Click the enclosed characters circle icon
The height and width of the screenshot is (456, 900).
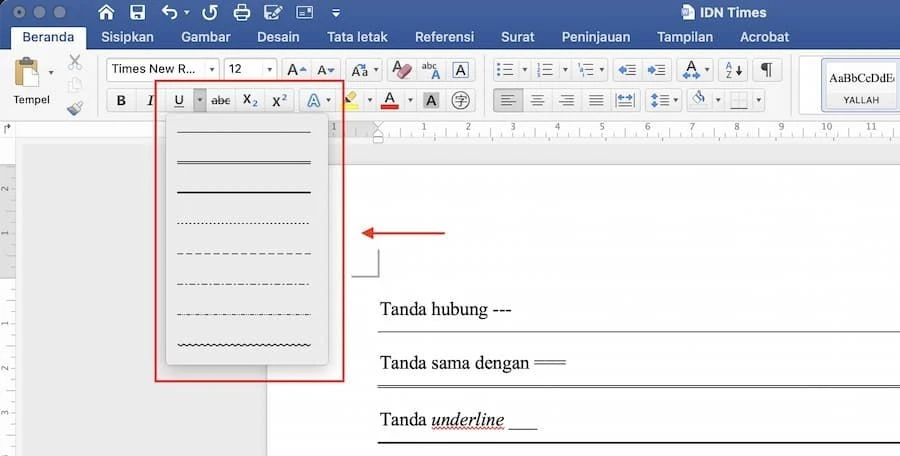460,101
